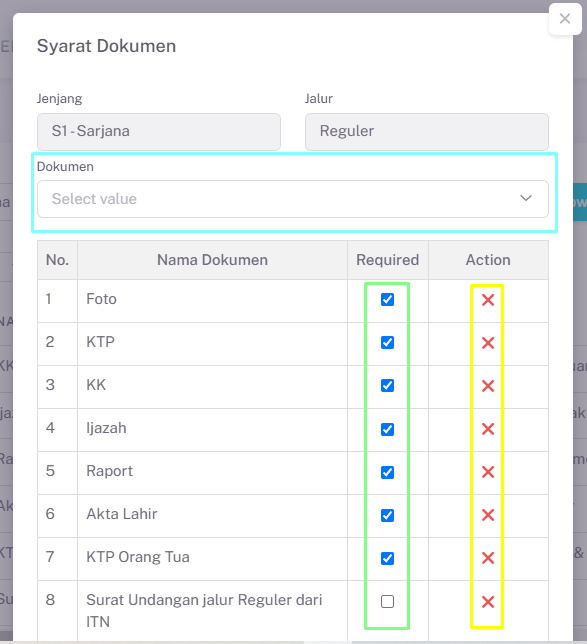Image resolution: width=587 pixels, height=644 pixels.
Task: Delete the Ijazah document requirement
Action: [x=488, y=429]
